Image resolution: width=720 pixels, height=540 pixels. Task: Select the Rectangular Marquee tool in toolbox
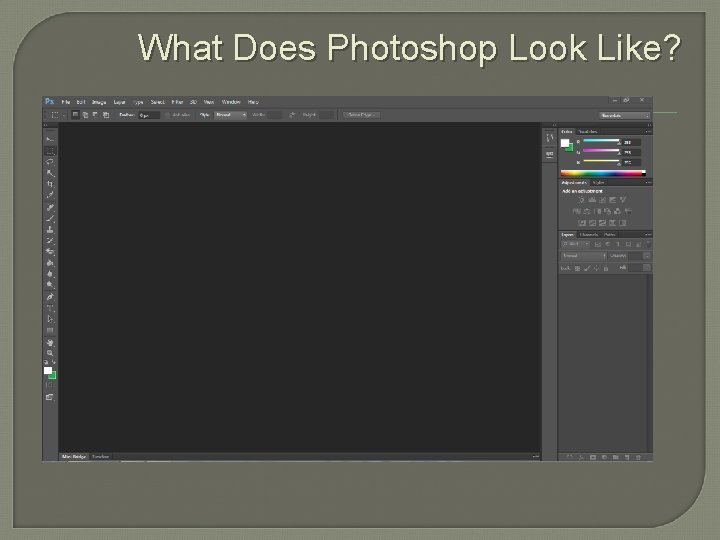(50, 151)
